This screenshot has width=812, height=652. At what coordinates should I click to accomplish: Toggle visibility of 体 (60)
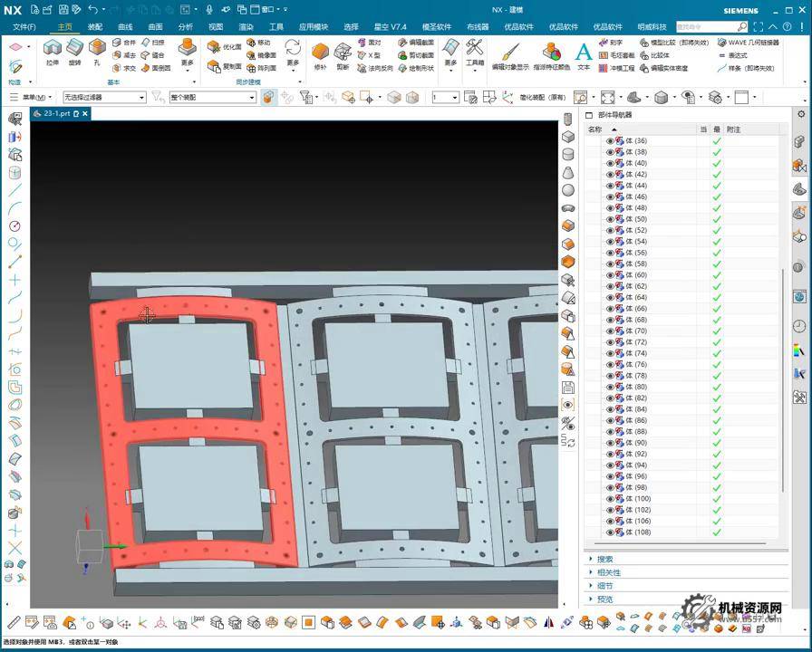(610, 275)
